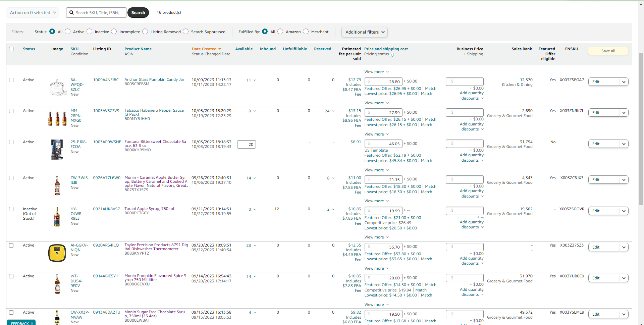Screen dimensions: 644x325
Task: Open Monin Caramel Apple Butter product image
Action: pos(57,185)
